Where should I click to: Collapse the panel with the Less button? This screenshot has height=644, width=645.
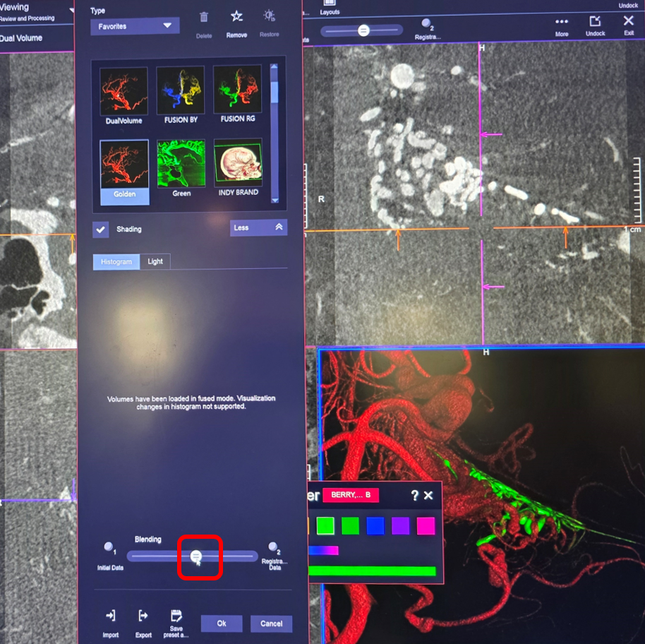click(258, 227)
